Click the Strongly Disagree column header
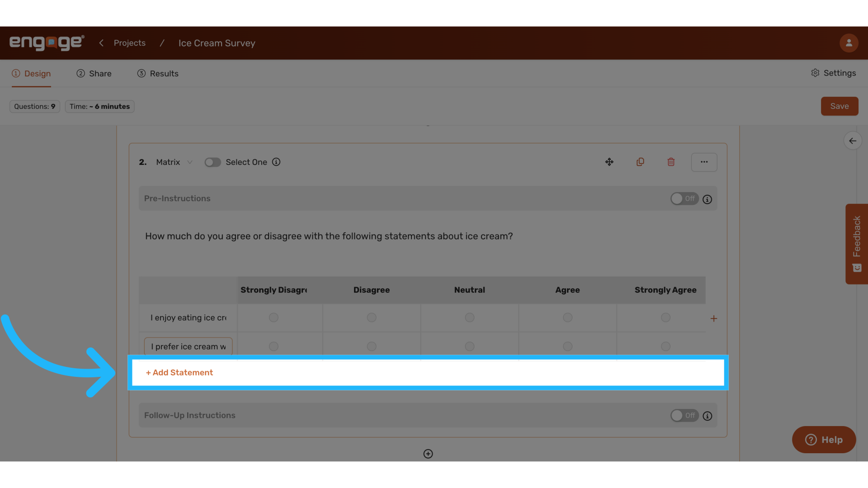The width and height of the screenshot is (868, 488). [x=274, y=290]
